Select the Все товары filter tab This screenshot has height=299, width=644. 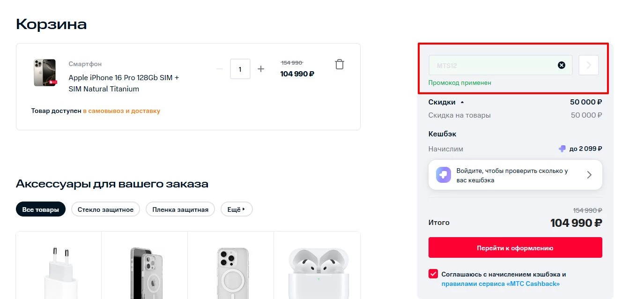pos(41,209)
